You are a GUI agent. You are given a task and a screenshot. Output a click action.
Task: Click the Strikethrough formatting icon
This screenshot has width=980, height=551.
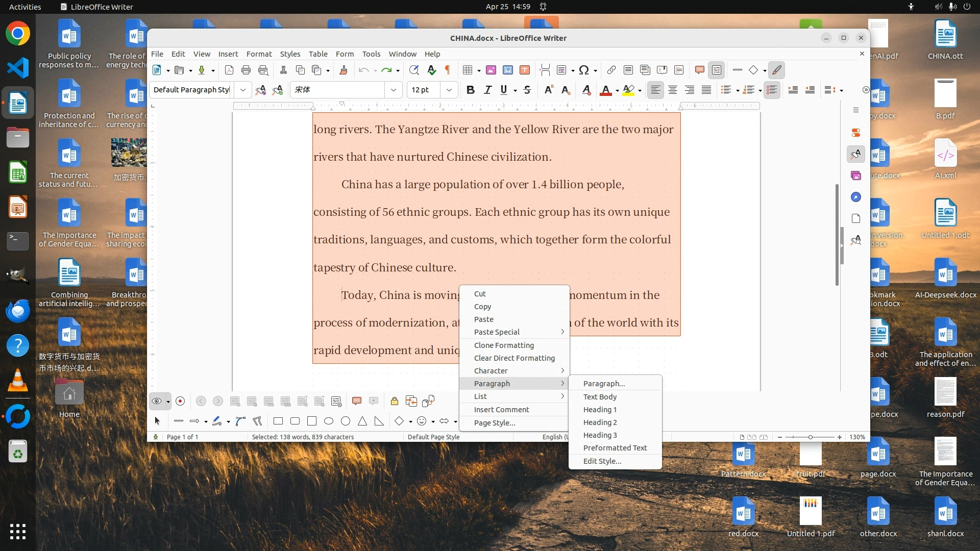point(527,90)
